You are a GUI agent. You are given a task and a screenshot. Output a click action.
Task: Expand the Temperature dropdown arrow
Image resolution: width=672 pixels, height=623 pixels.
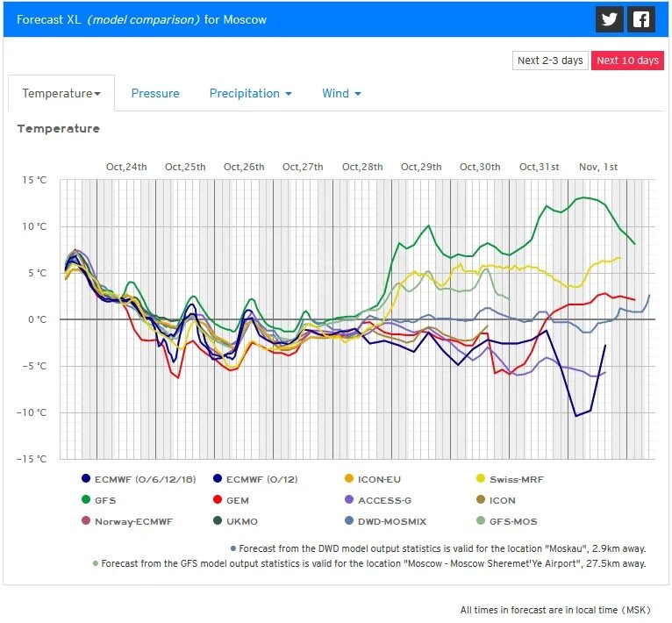97,94
